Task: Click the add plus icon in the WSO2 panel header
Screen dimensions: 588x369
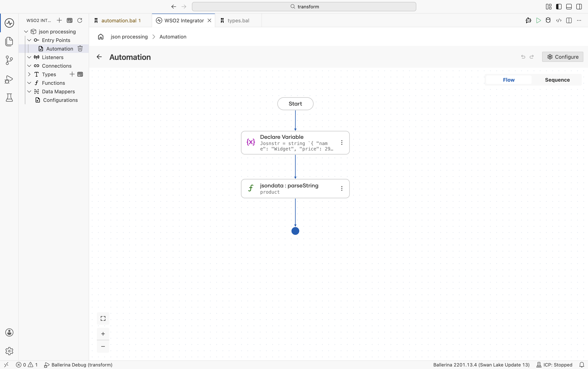Action: 59,20
